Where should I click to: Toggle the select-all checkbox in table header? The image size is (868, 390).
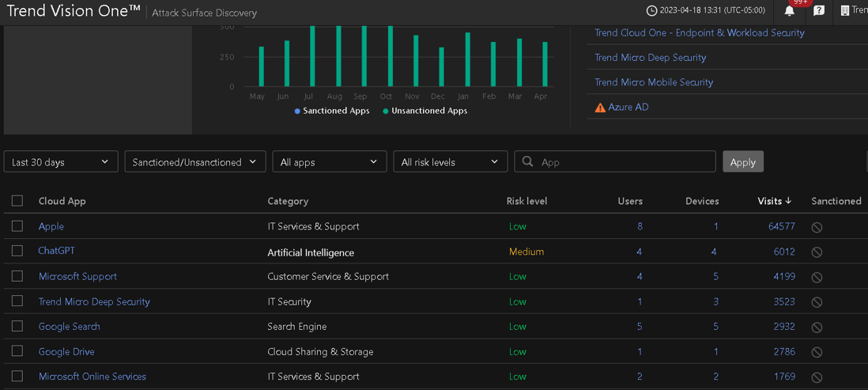(x=17, y=201)
